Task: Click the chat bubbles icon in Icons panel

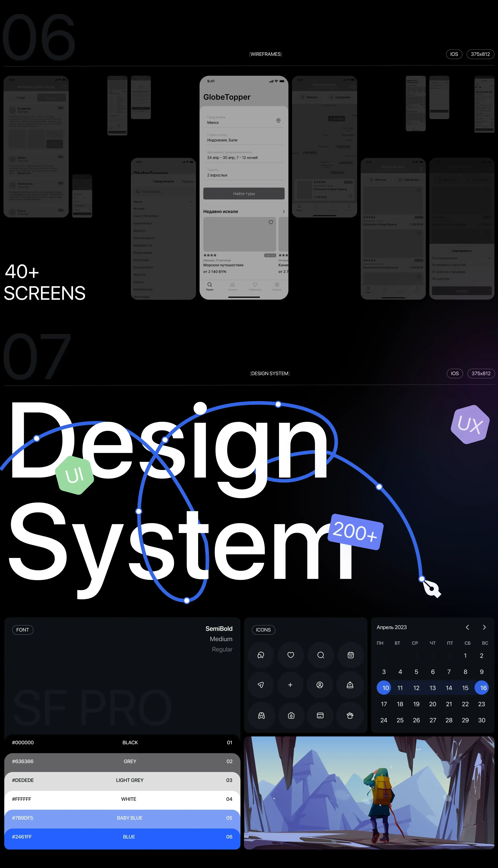Action: tap(261, 655)
